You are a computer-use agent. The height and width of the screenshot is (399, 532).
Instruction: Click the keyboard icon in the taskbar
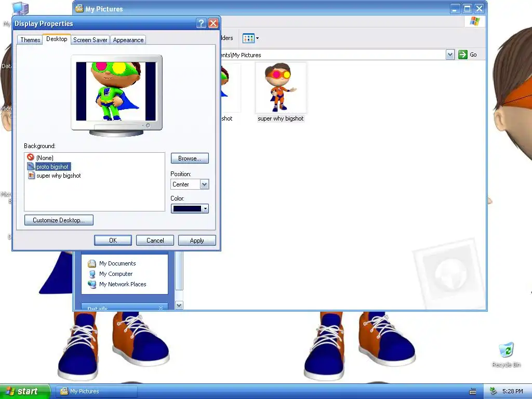tap(473, 392)
